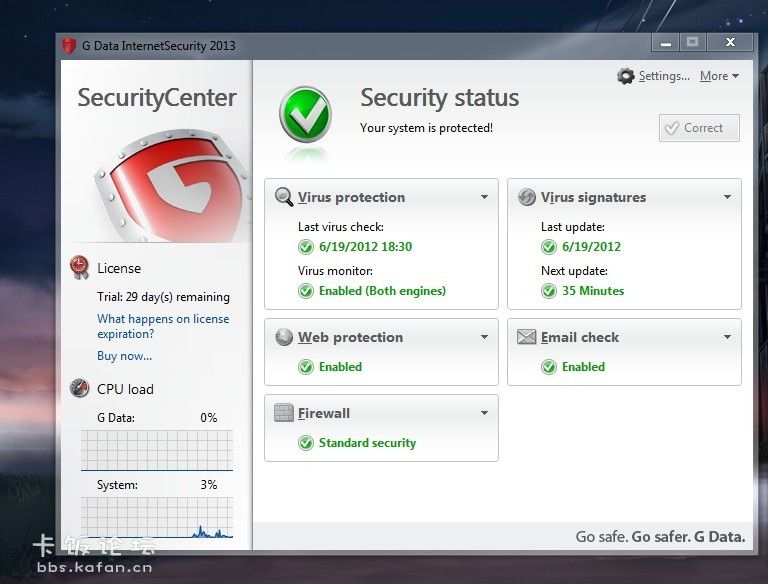Click green check beside 35 Minutes
Viewport: 768px width, 584px height.
click(549, 291)
